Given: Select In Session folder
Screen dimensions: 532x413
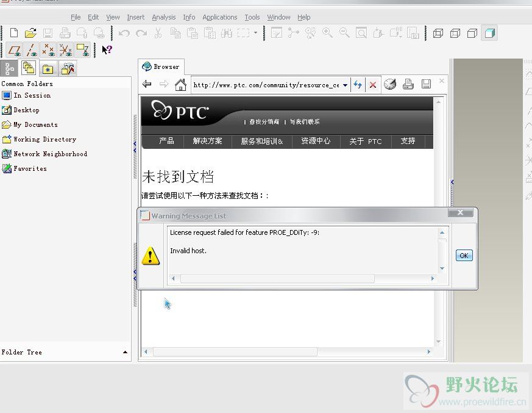Looking at the screenshot, I should coord(26,95).
